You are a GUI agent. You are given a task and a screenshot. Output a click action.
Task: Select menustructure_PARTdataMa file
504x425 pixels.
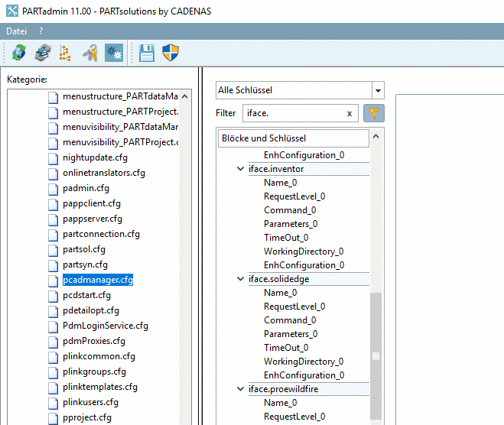pos(120,96)
